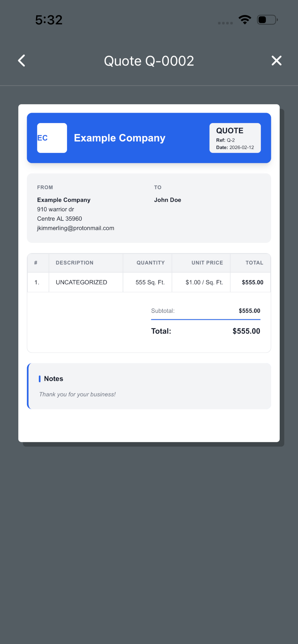The image size is (298, 644).
Task: Select the UNCATEGORIZED line item
Action: tap(81, 282)
